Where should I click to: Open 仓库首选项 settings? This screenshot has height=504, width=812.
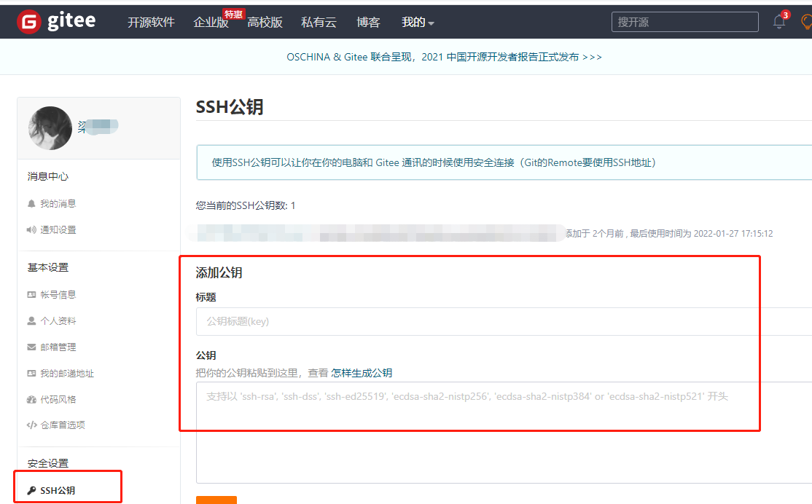63,425
